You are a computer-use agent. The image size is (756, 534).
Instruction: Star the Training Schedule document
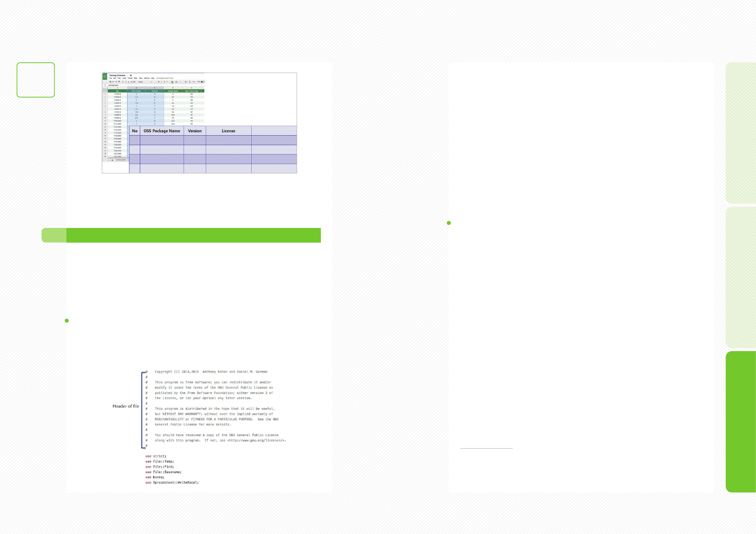click(128, 76)
